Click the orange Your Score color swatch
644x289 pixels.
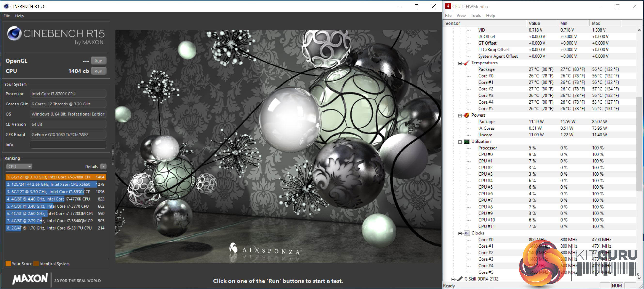8,264
